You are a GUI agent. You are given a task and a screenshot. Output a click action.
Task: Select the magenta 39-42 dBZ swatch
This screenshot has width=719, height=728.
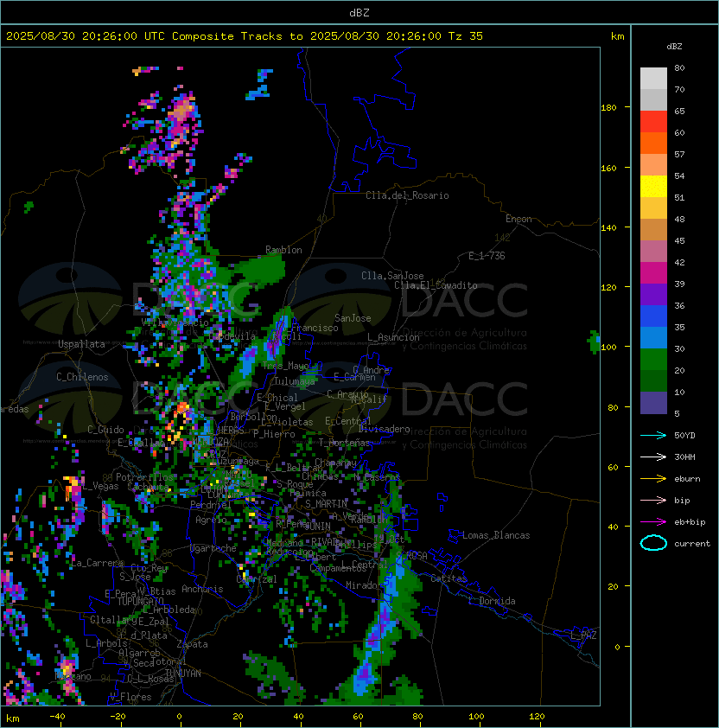653,273
